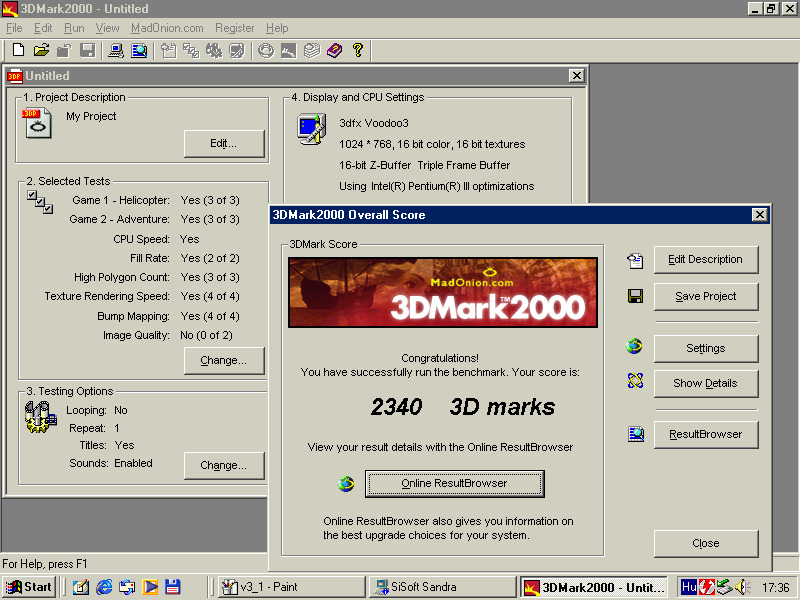Image resolution: width=800 pixels, height=600 pixels.
Task: Launch Internet Explorer from quick launch
Action: pyautogui.click(x=104, y=587)
